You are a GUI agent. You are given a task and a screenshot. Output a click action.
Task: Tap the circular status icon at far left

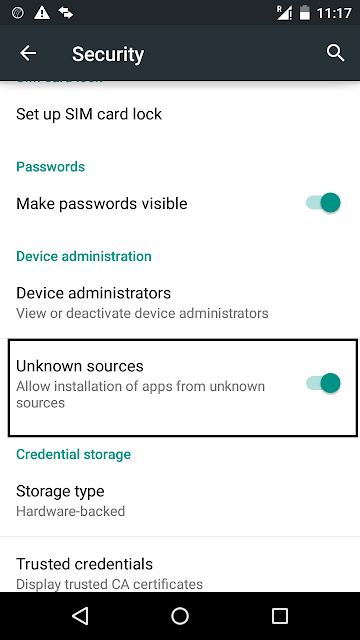pyautogui.click(x=18, y=13)
